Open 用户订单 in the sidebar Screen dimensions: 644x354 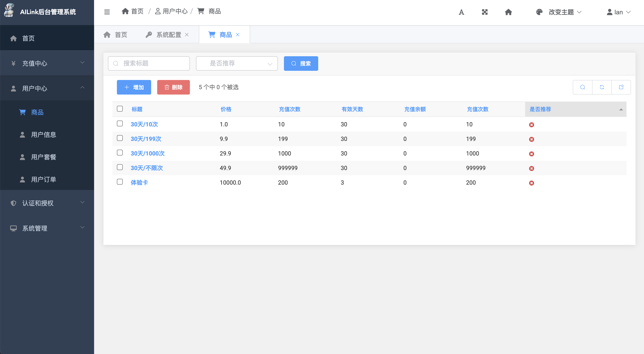point(47,179)
